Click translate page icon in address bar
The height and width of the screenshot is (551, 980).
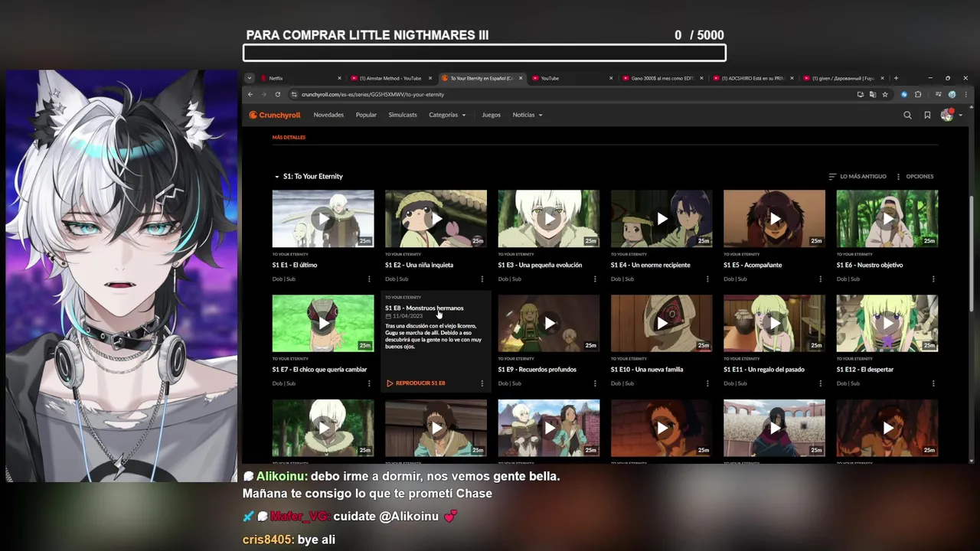(873, 94)
